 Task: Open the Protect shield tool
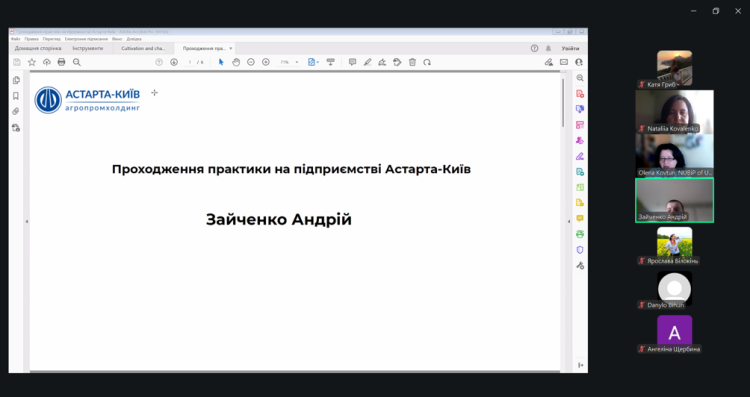[580, 250]
